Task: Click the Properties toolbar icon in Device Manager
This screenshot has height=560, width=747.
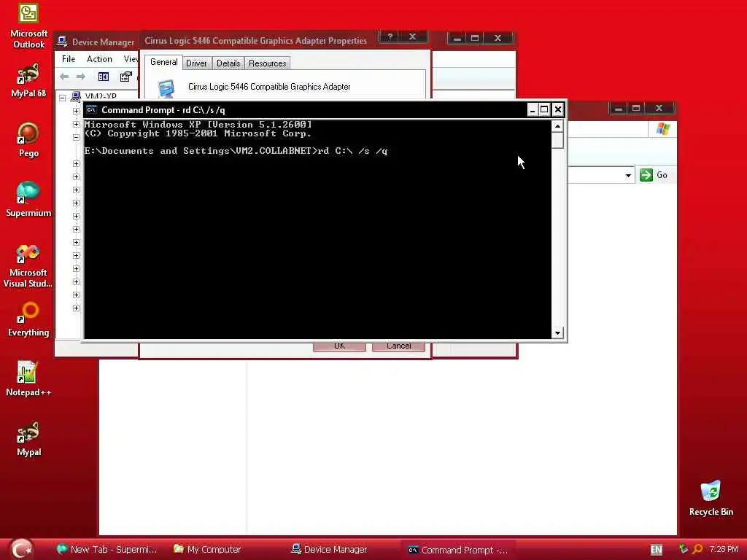Action: [x=125, y=77]
